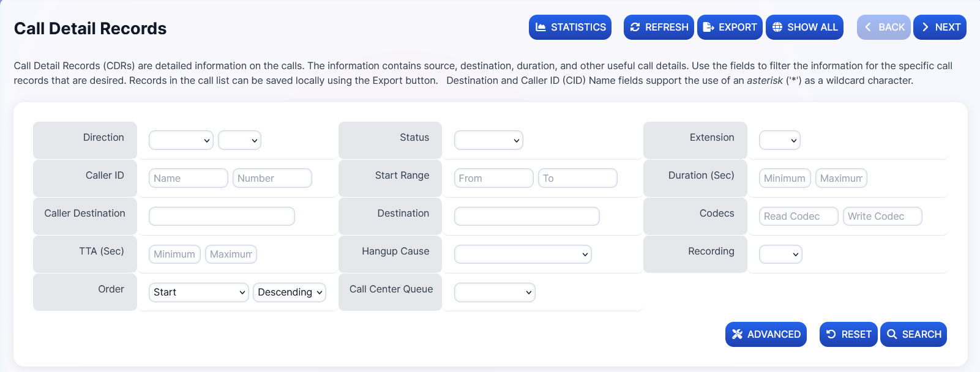Go to the Next page

pyautogui.click(x=940, y=28)
